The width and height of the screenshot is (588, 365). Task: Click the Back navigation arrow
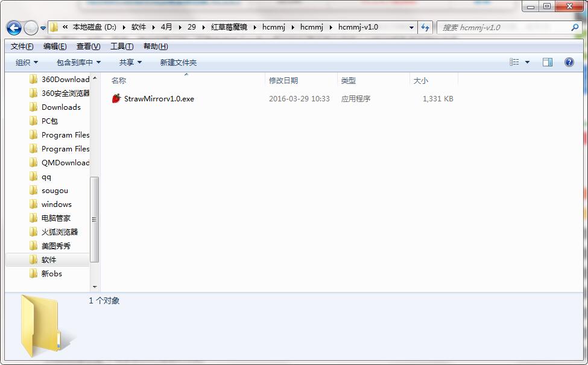(x=14, y=27)
